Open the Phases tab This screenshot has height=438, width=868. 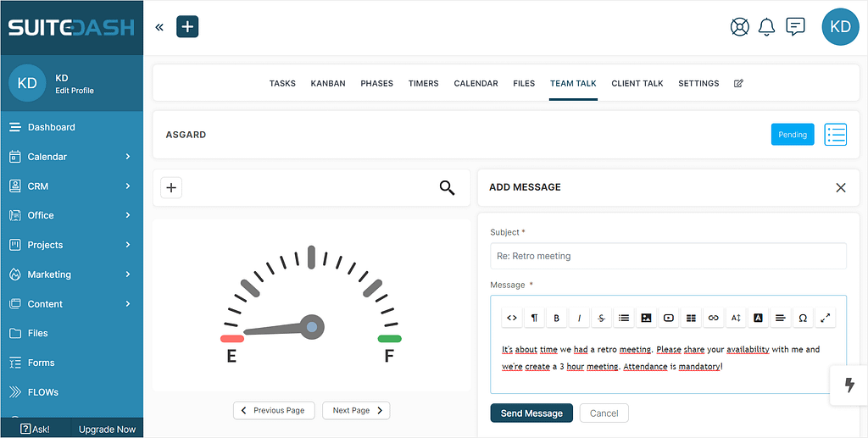[377, 84]
